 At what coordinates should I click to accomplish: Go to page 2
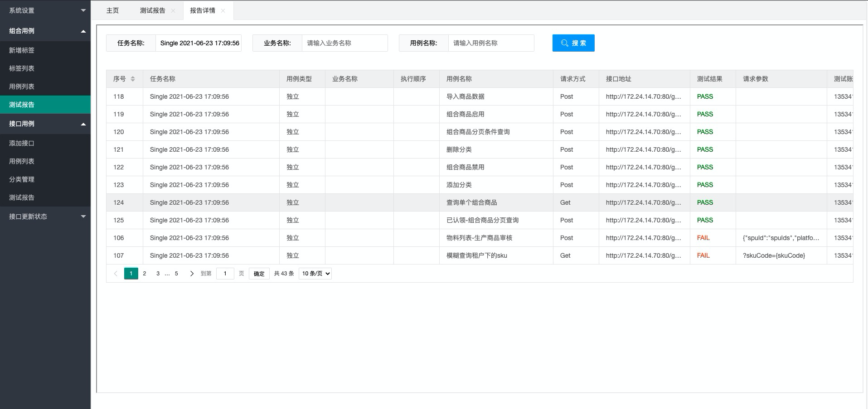point(145,274)
